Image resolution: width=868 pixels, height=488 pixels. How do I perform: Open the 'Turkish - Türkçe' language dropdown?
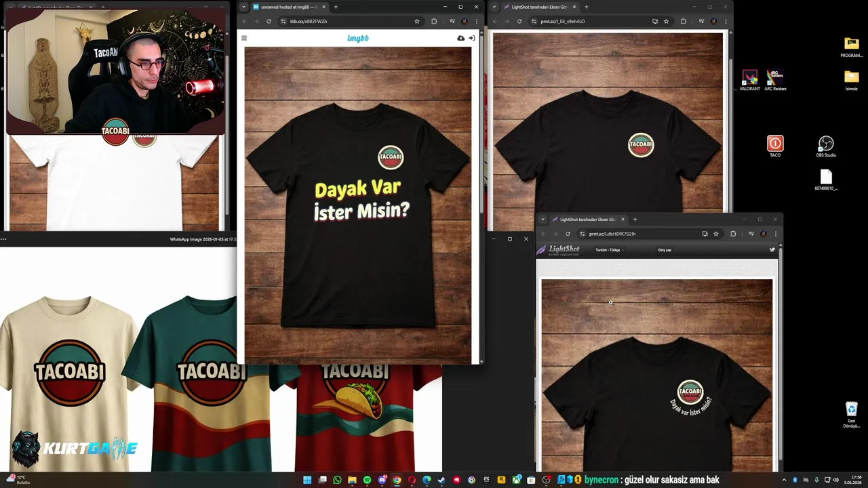608,250
